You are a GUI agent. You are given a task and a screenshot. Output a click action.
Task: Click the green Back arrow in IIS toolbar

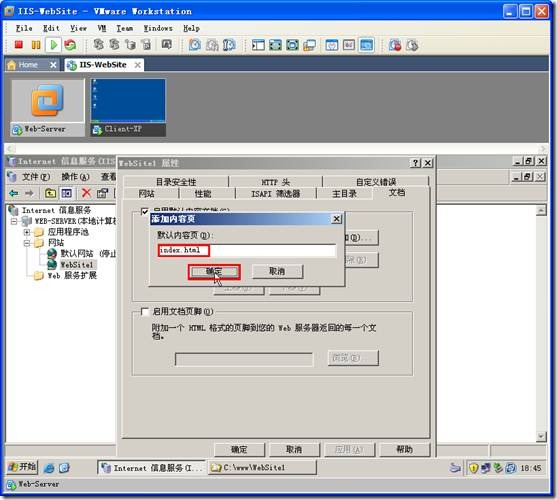(x=13, y=193)
